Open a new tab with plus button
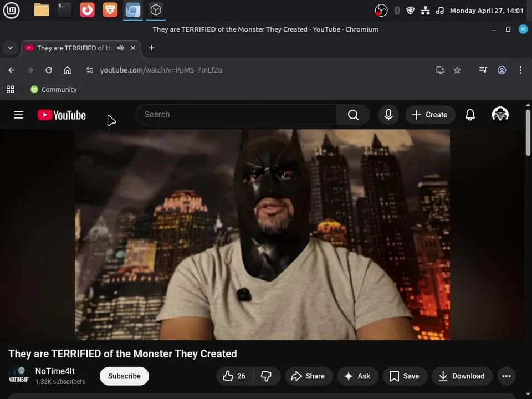This screenshot has width=532, height=399. point(152,48)
